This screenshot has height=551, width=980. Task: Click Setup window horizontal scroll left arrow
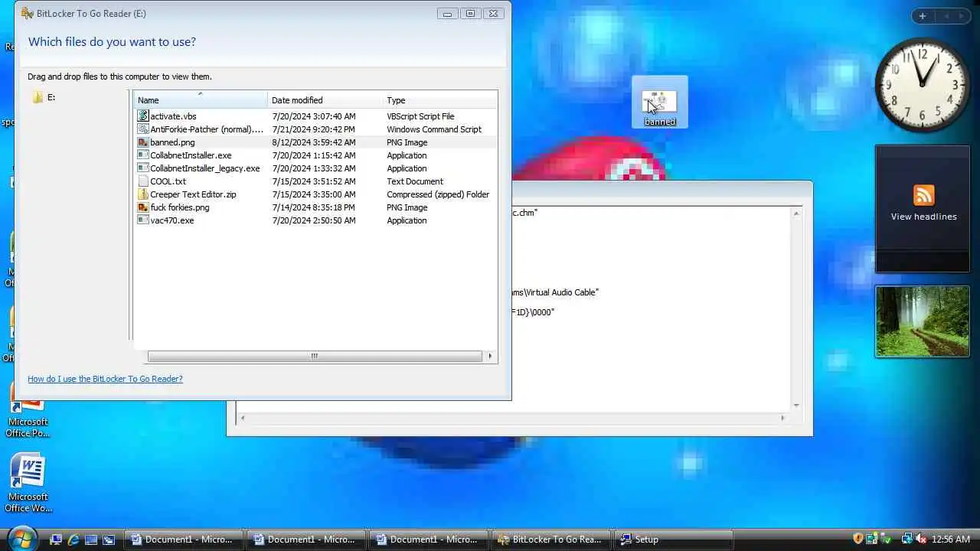point(243,418)
